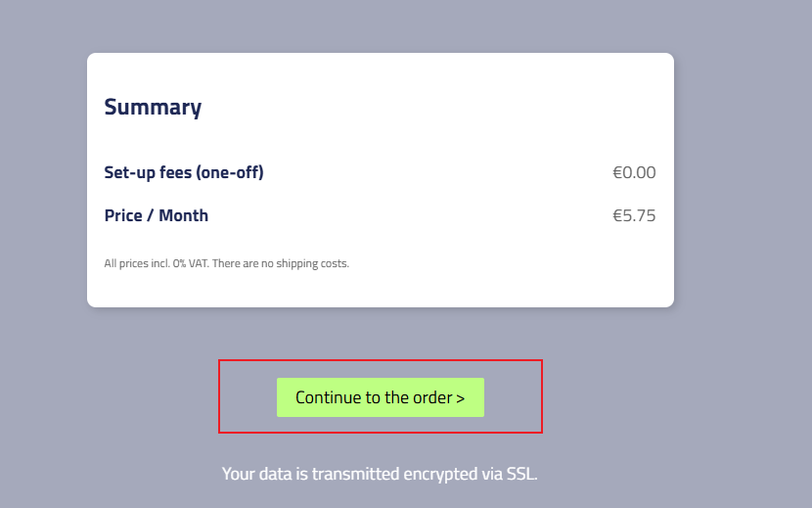The image size is (812, 508).
Task: Click the Continue to the order button
Action: pyautogui.click(x=380, y=397)
